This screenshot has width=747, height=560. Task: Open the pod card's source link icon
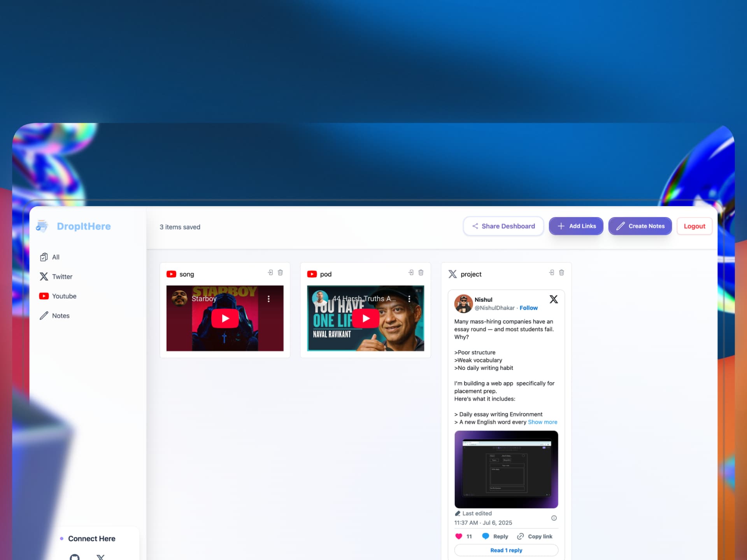pos(411,273)
